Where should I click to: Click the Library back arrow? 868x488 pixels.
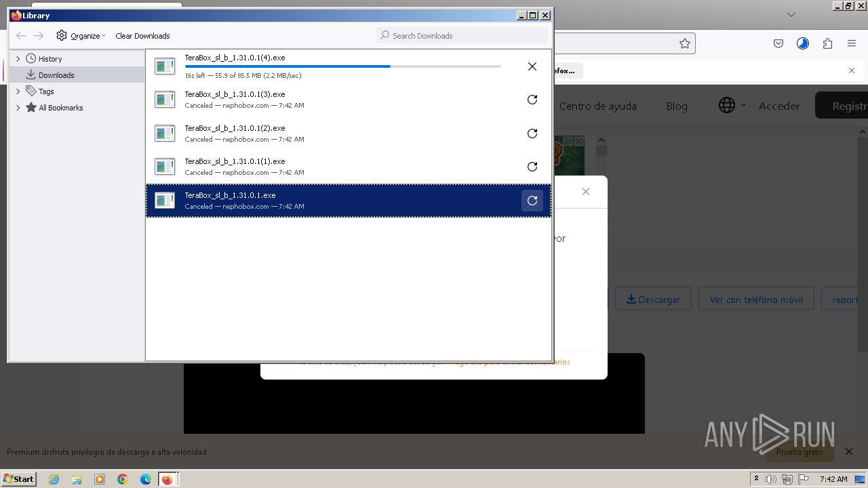click(21, 35)
